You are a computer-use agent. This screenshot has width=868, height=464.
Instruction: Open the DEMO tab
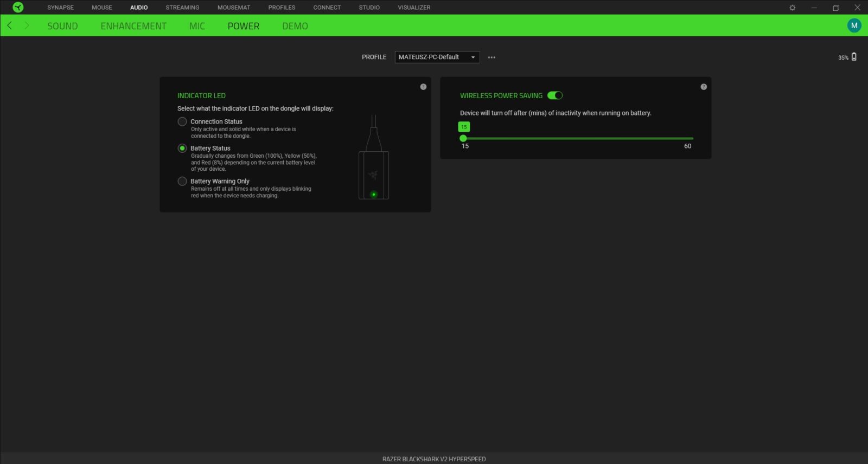coord(295,26)
